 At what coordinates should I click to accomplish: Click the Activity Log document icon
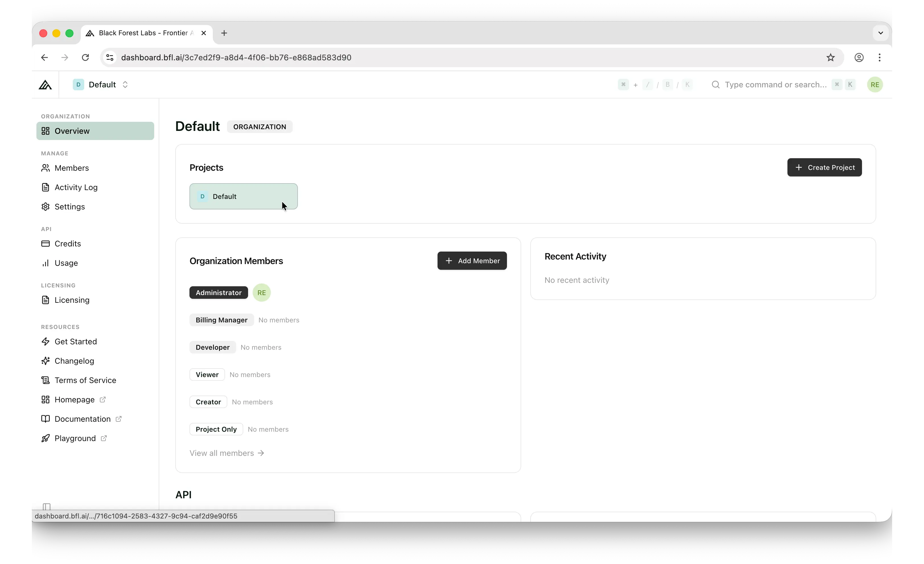click(x=46, y=187)
